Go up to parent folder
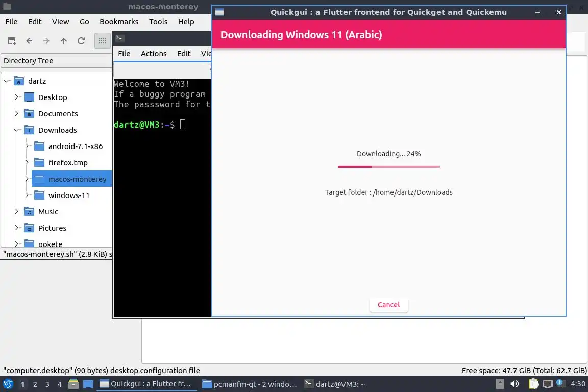 click(64, 41)
